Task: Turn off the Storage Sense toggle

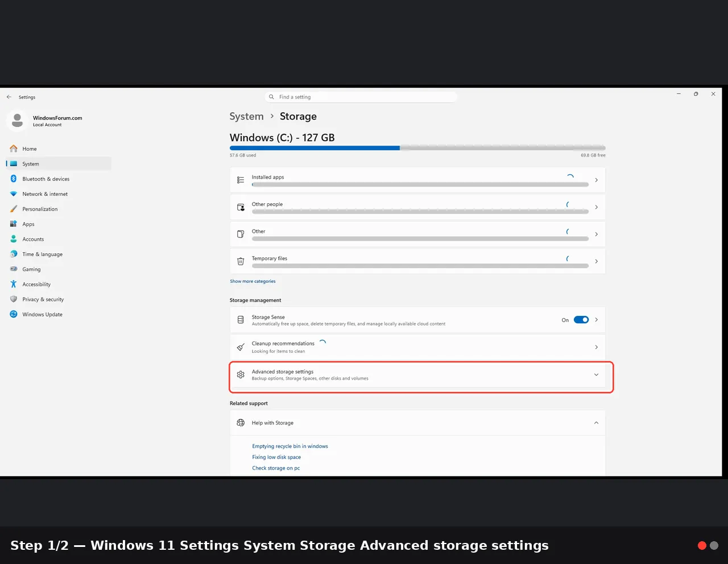Action: 581,320
